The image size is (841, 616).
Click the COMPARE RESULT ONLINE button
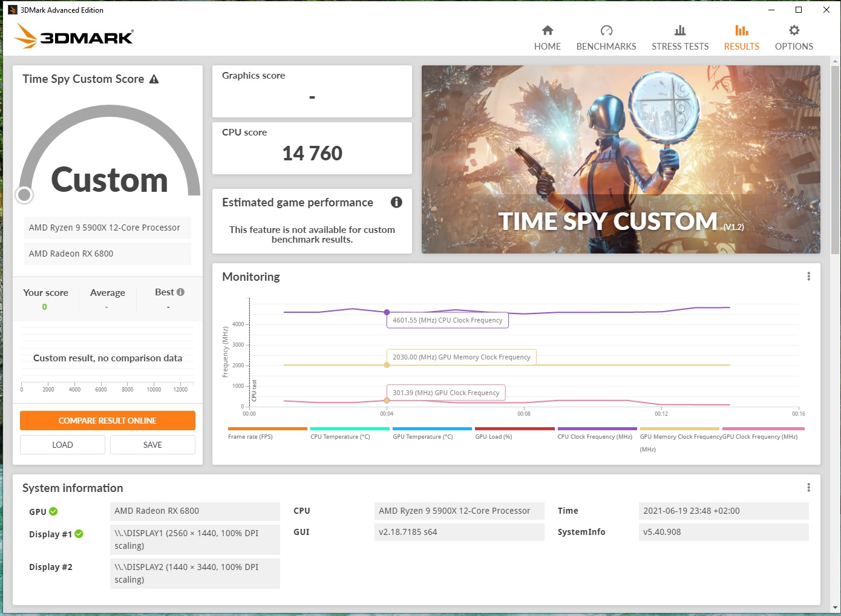[107, 420]
